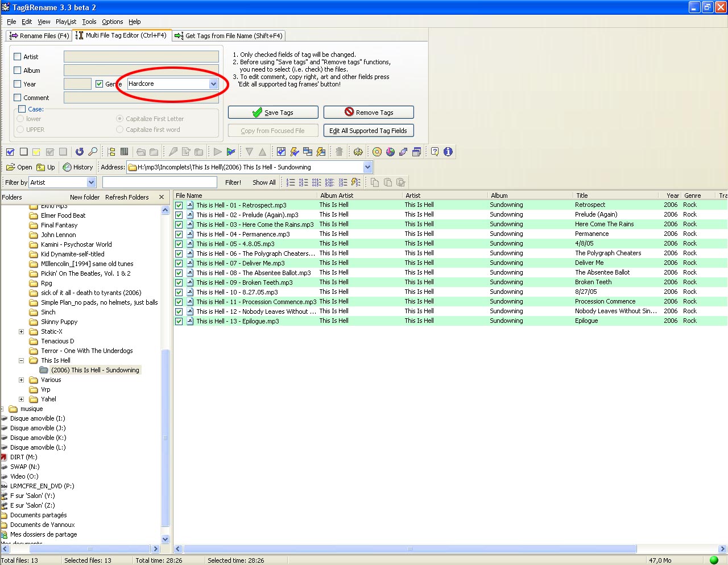Open the Genre dropdown showing Hardcore
The image size is (728, 565).
point(213,84)
